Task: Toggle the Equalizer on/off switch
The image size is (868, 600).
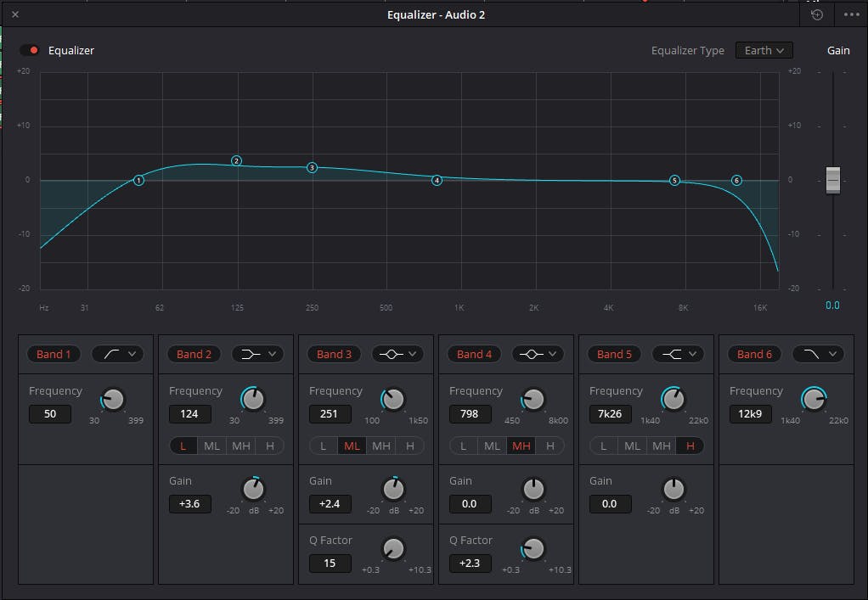Action: tap(30, 50)
